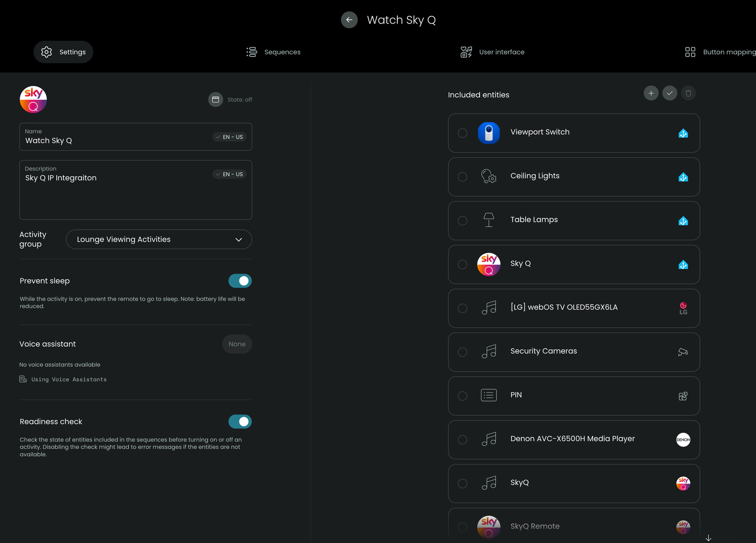Viewport: 756px width, 543px height.
Task: Click the Denon logo on the media player entity
Action: tap(683, 440)
